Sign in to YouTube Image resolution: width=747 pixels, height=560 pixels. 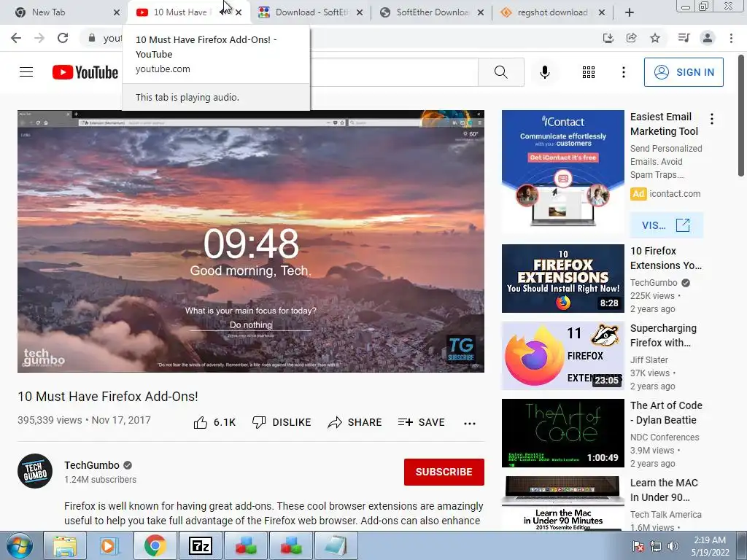(x=684, y=72)
